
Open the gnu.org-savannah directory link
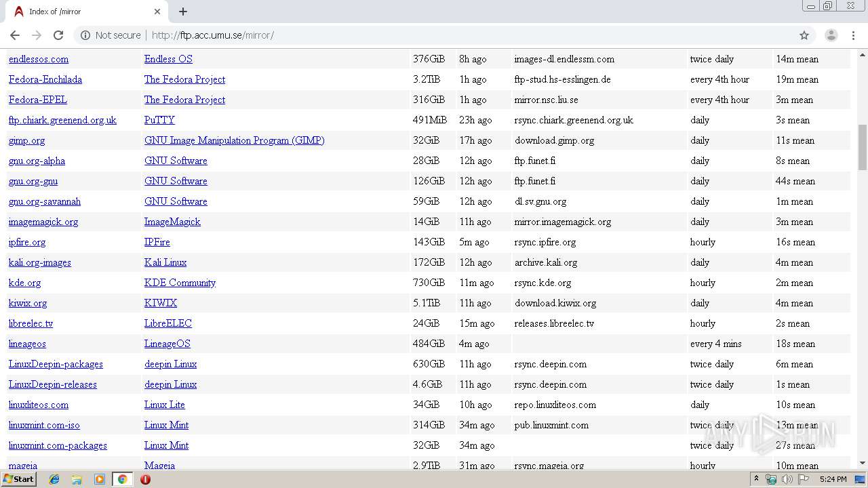pyautogui.click(x=45, y=201)
